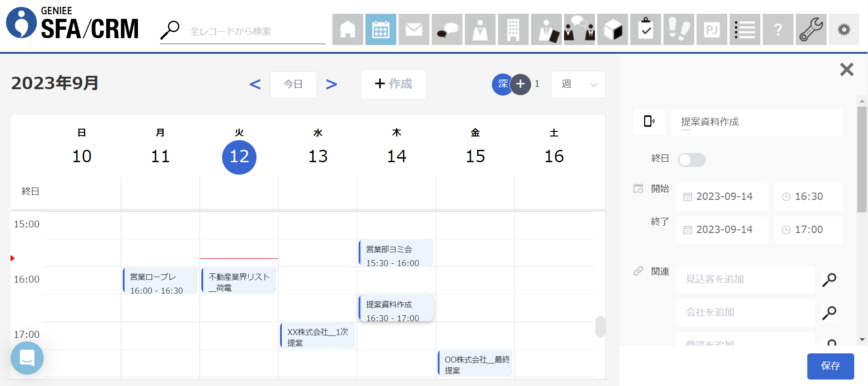Open the Mail envelope icon

click(x=414, y=29)
